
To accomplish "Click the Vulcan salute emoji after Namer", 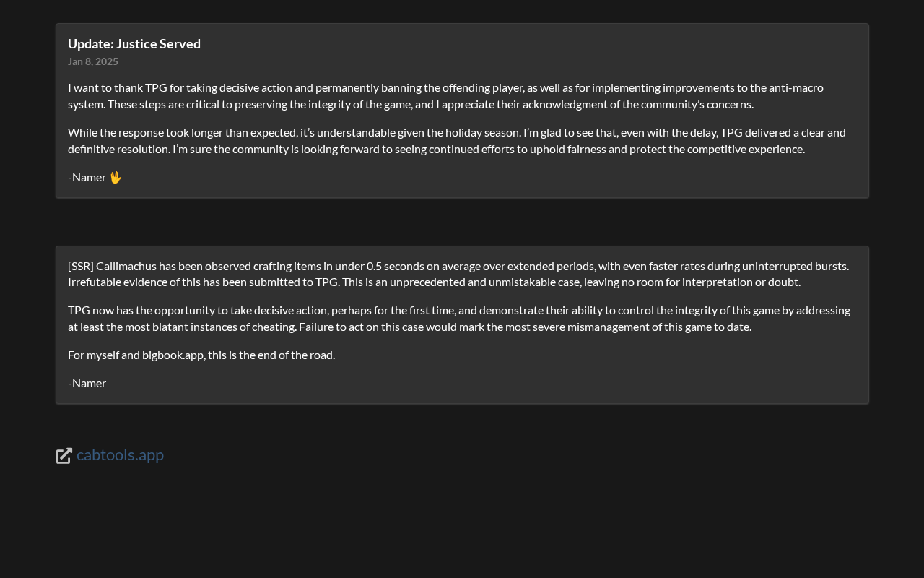I will 115,177.
